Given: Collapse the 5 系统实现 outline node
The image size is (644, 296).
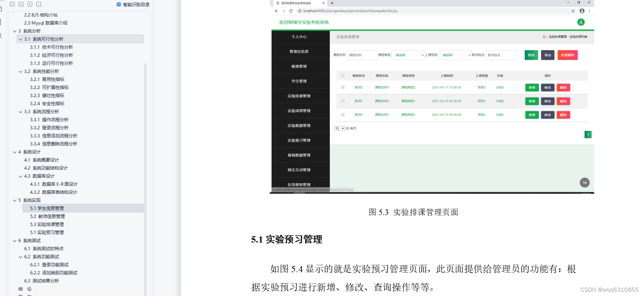Looking at the screenshot, I should click(15, 200).
